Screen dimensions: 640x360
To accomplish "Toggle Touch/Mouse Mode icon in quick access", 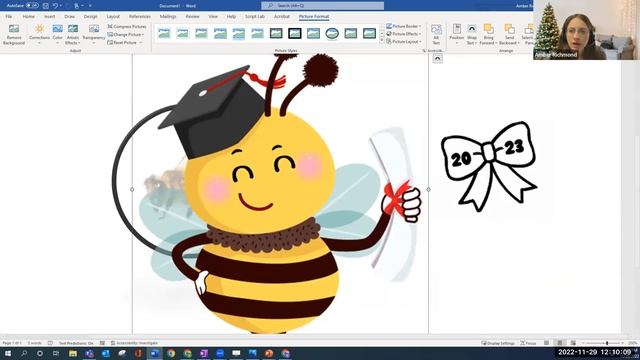I will pyautogui.click(x=76, y=6).
